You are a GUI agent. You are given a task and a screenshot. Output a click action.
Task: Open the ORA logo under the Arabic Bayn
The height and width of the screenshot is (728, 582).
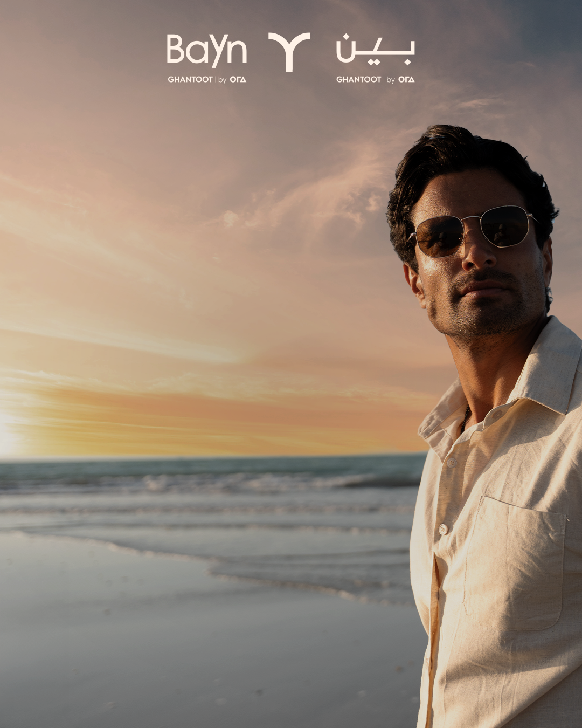[x=406, y=79]
